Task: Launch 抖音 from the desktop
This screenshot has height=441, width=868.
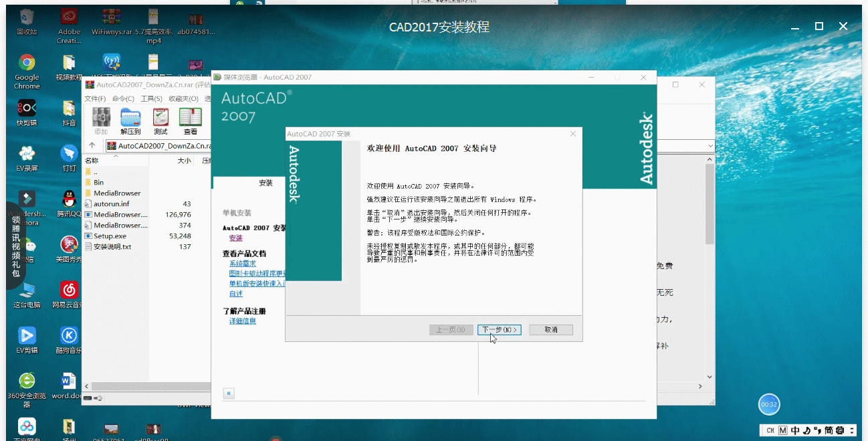Action: pos(69,107)
